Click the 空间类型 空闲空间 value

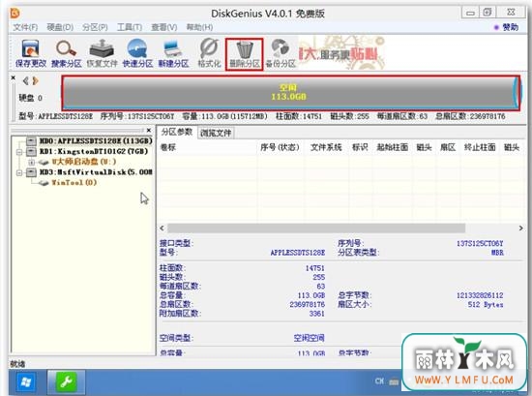(310, 338)
